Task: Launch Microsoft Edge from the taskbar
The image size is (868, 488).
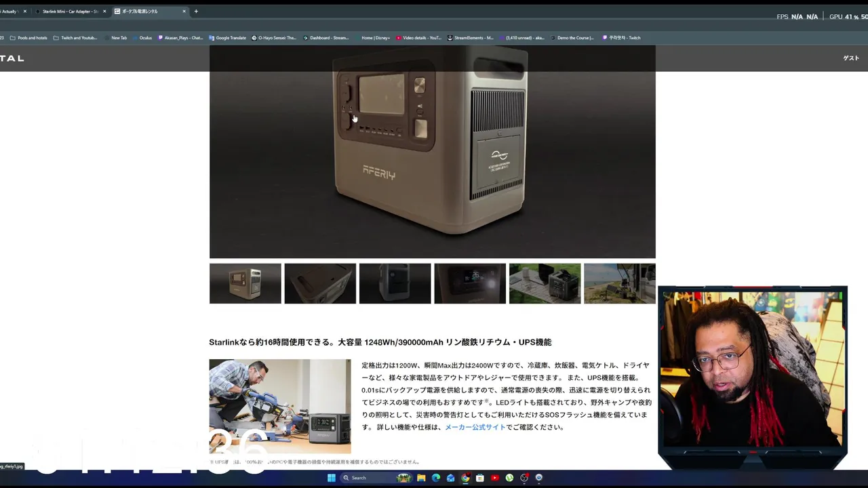Action: (436, 478)
